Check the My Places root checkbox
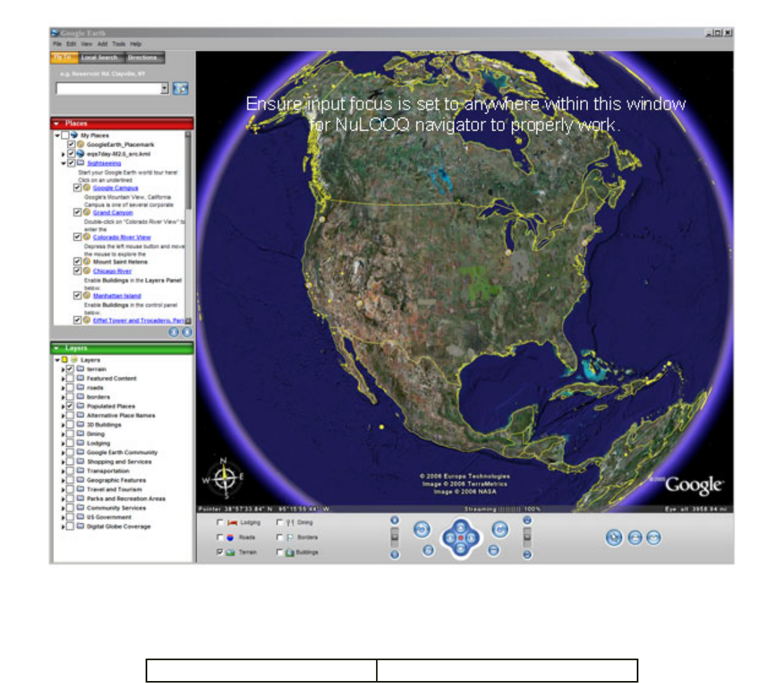 [65, 135]
